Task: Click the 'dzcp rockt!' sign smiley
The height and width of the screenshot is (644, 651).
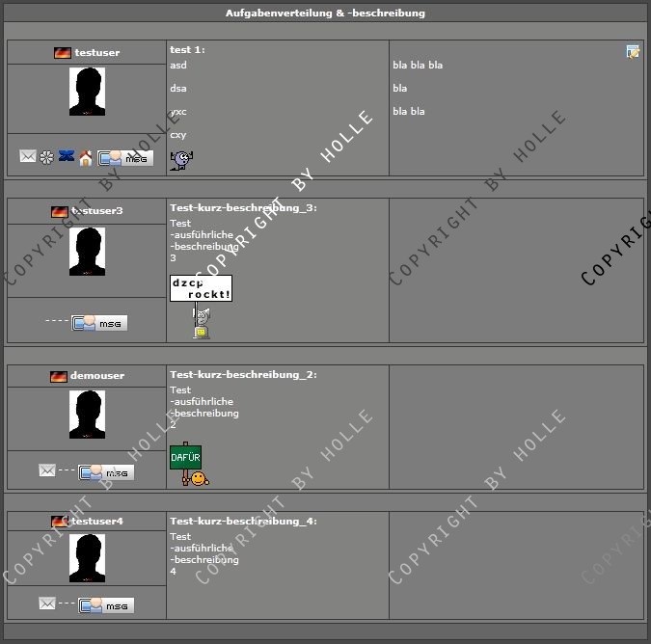Action: [201, 289]
